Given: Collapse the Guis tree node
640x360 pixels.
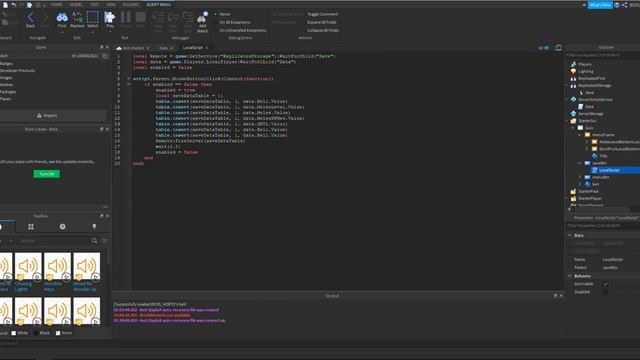Looking at the screenshot, I should (573, 128).
